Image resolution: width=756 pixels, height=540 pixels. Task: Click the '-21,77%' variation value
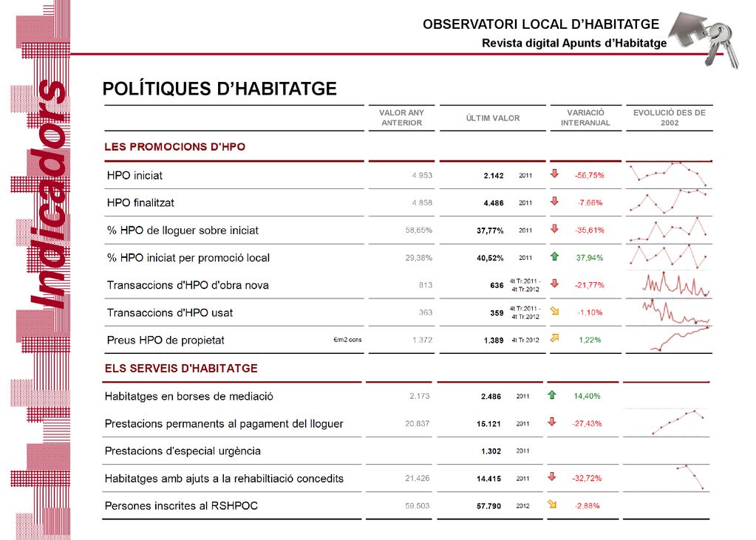589,285
